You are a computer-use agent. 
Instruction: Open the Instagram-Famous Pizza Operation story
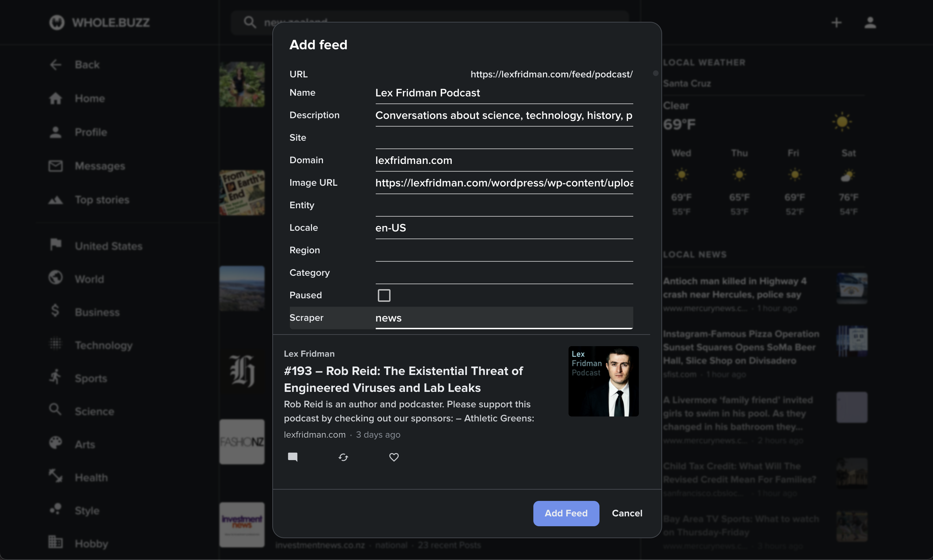coord(741,347)
